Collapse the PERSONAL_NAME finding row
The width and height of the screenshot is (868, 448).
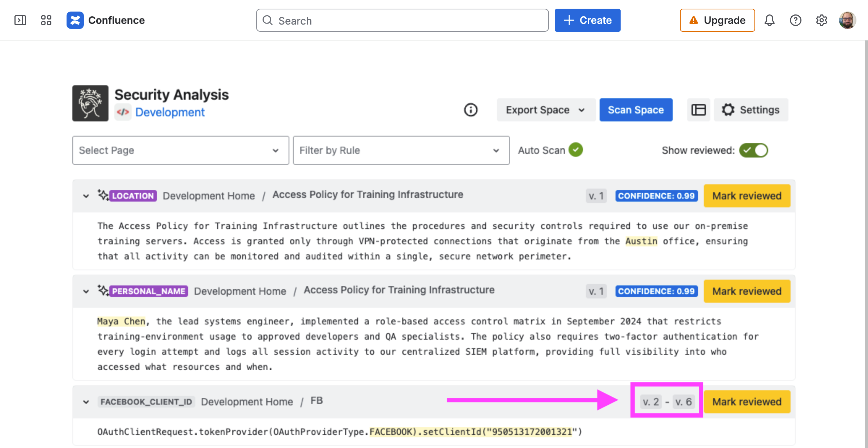pyautogui.click(x=86, y=291)
